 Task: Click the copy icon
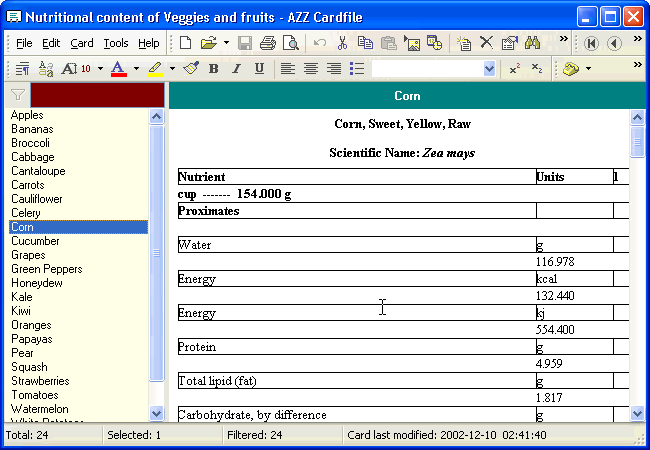[365, 43]
